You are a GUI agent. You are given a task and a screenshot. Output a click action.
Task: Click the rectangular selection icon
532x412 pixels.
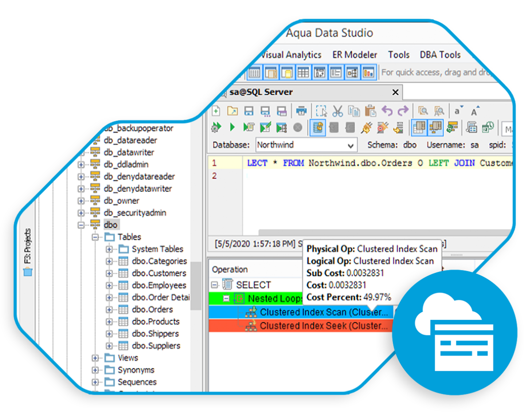tap(321, 111)
